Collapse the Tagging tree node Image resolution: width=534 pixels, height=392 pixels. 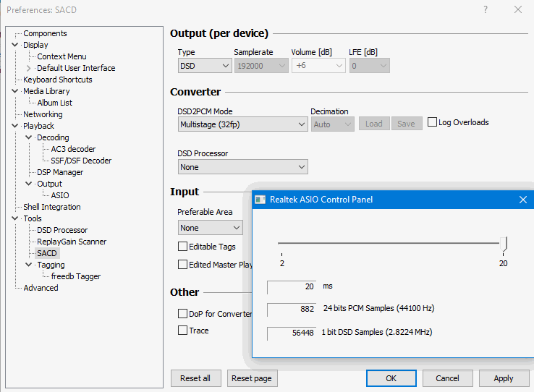click(29, 265)
